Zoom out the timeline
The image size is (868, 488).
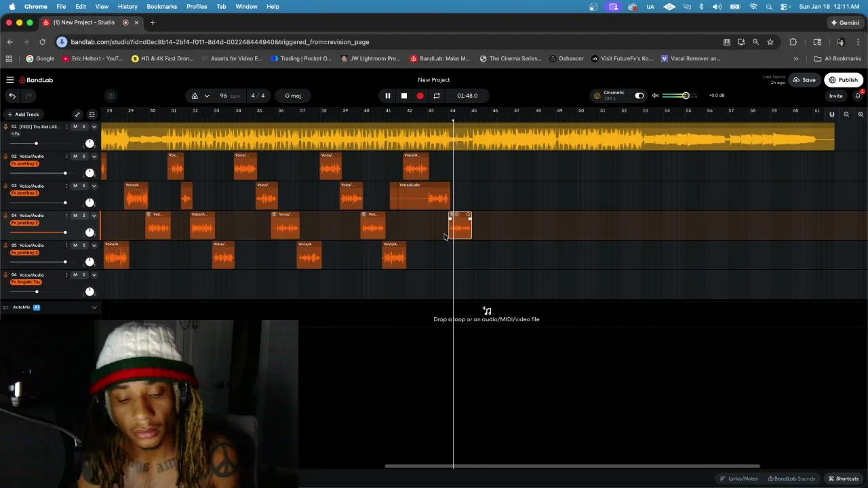click(846, 115)
